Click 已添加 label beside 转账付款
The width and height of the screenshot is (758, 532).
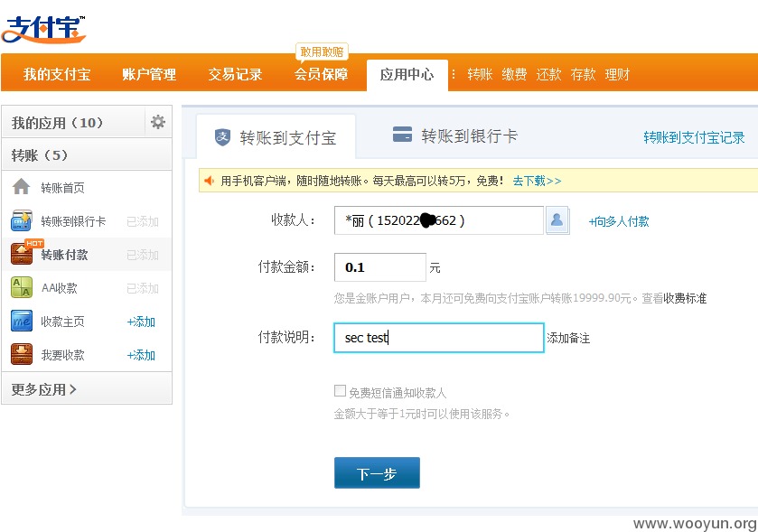[143, 255]
